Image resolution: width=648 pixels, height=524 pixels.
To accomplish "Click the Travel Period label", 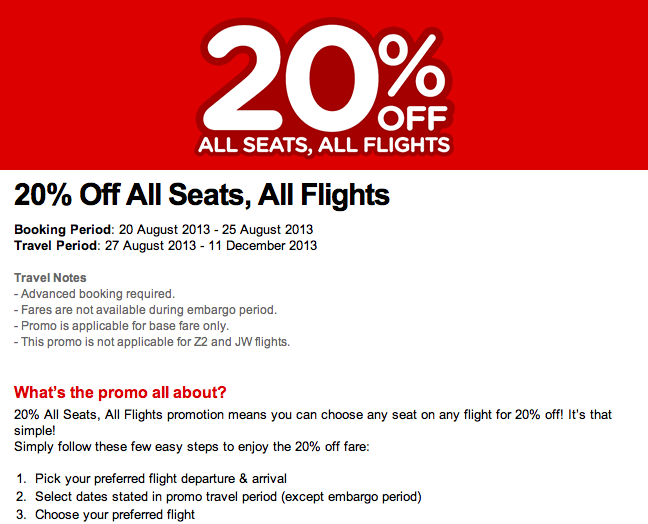I will coord(56,245).
